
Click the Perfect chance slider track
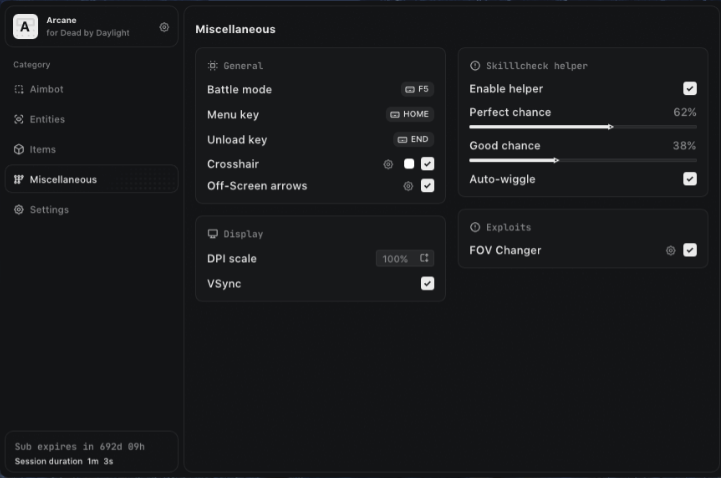(x=583, y=127)
